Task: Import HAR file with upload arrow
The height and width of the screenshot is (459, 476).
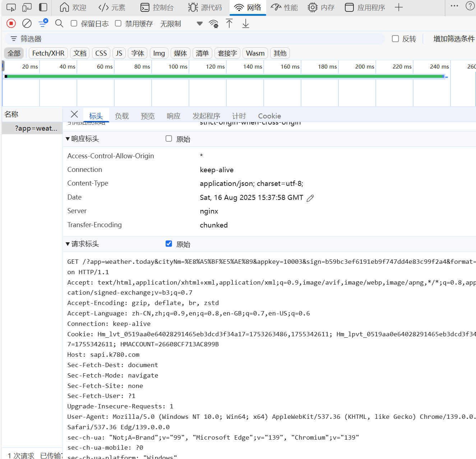Action: (229, 24)
